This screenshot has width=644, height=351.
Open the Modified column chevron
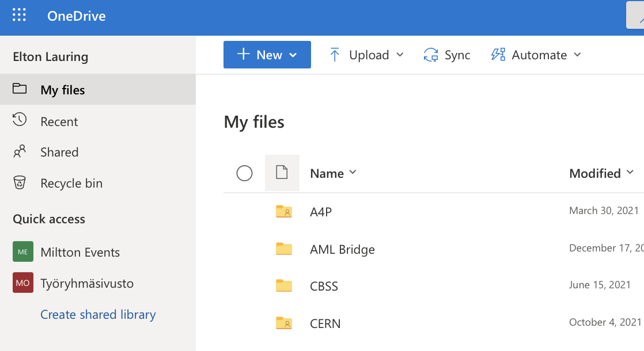[x=630, y=173]
